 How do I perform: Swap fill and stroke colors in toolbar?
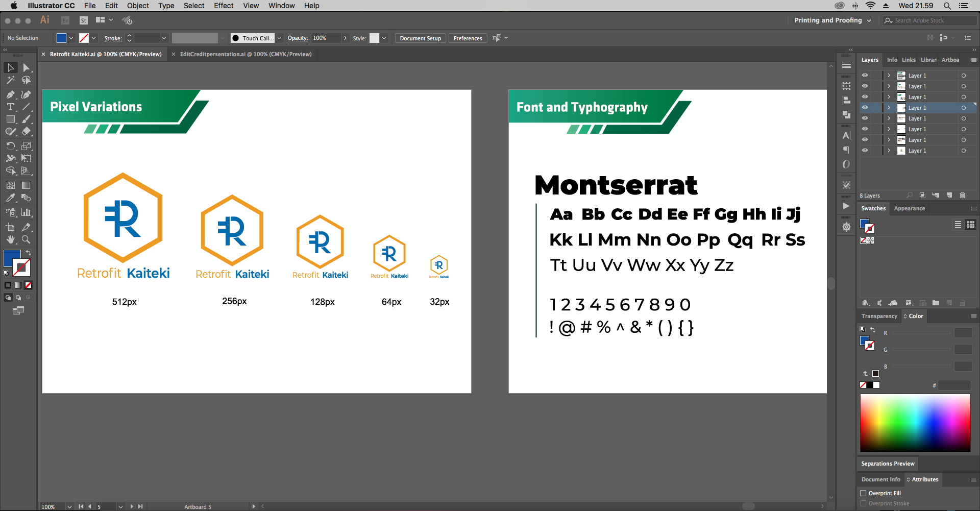[x=29, y=253]
